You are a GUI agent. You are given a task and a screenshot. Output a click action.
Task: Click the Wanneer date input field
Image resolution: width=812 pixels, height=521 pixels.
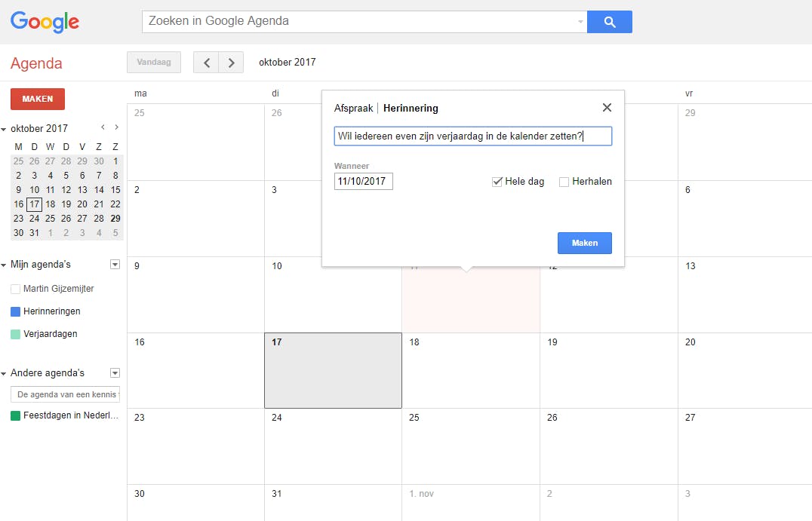pyautogui.click(x=363, y=182)
